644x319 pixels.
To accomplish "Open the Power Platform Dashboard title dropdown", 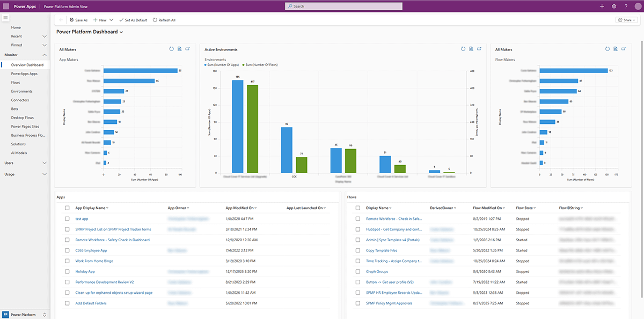I will pyautogui.click(x=122, y=32).
